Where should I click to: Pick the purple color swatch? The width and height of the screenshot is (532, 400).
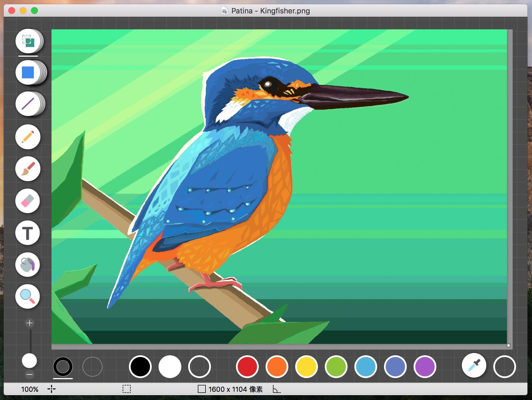tap(425, 367)
